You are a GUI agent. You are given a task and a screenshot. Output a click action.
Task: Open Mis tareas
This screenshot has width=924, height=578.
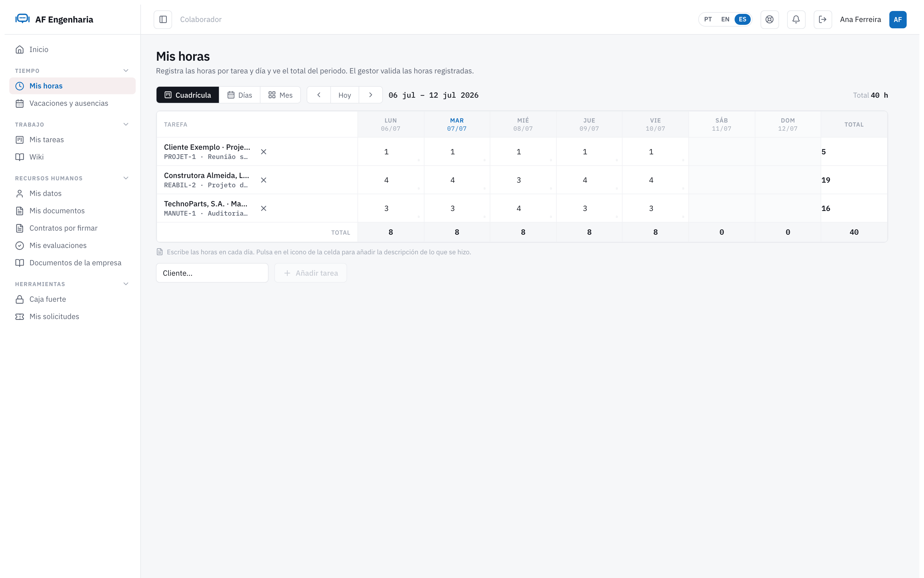(72, 140)
